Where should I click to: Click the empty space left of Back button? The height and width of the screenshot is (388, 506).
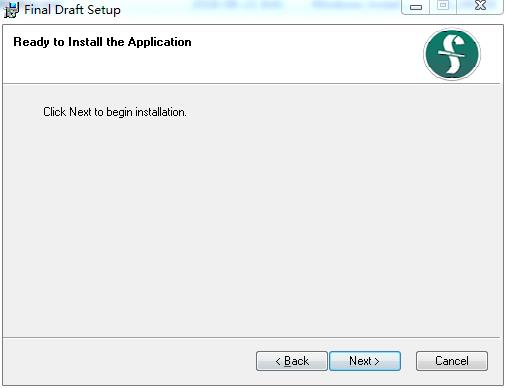point(129,361)
